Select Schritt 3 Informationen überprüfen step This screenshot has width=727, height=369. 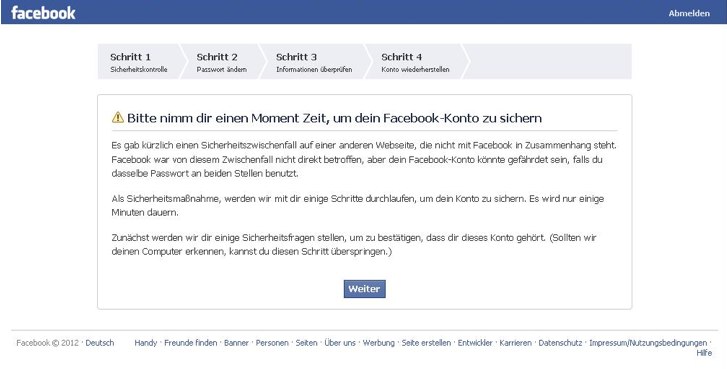(x=314, y=62)
